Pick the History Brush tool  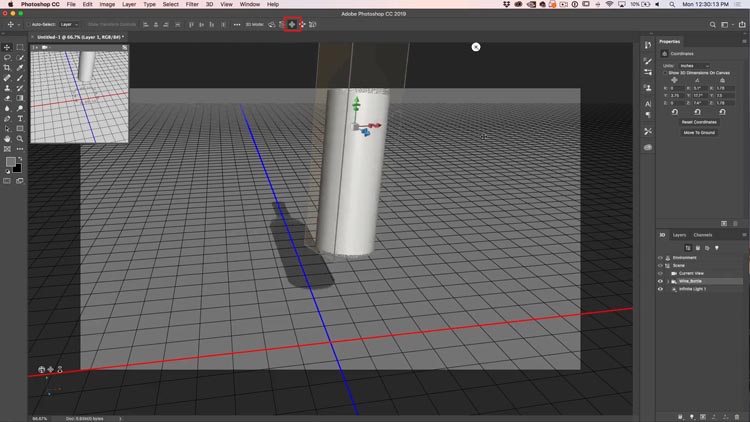point(20,88)
